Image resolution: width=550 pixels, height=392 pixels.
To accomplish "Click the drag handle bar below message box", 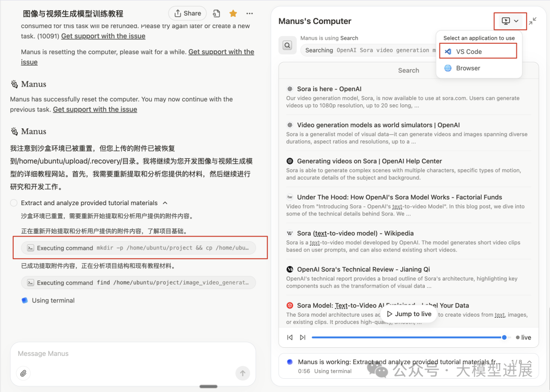I will pos(208,386).
